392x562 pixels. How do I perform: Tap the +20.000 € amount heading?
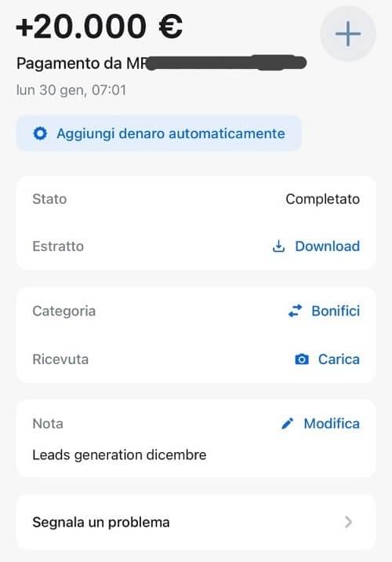pos(99,26)
